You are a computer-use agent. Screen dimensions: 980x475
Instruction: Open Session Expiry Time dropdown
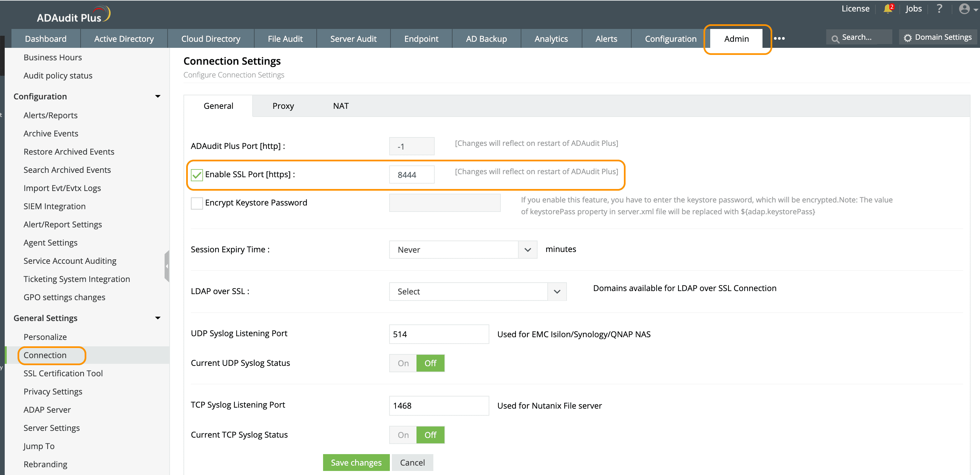tap(463, 250)
